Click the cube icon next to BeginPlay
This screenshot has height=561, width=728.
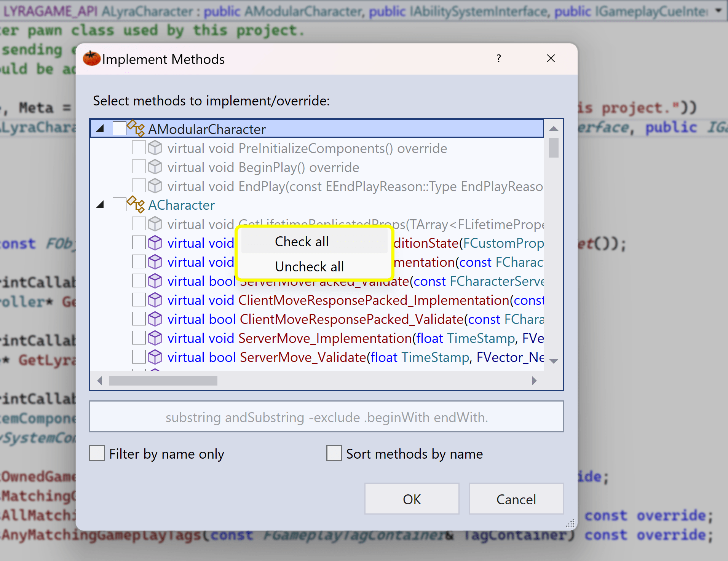point(155,167)
